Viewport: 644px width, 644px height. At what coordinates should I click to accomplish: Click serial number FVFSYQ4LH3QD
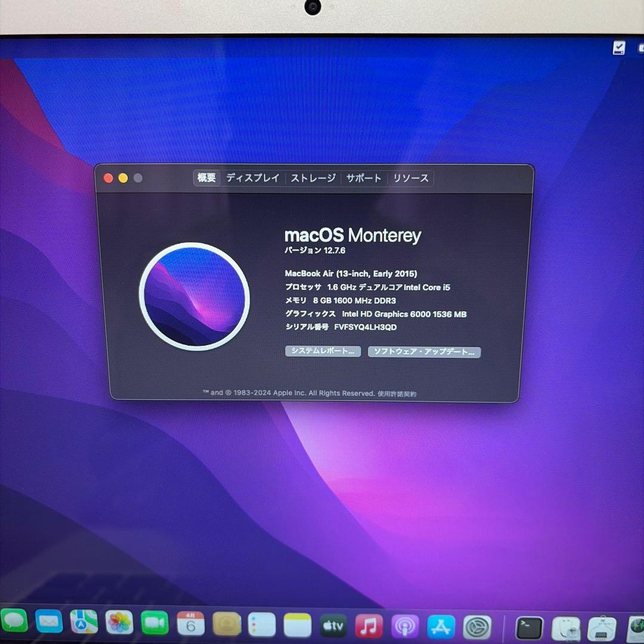(x=366, y=327)
